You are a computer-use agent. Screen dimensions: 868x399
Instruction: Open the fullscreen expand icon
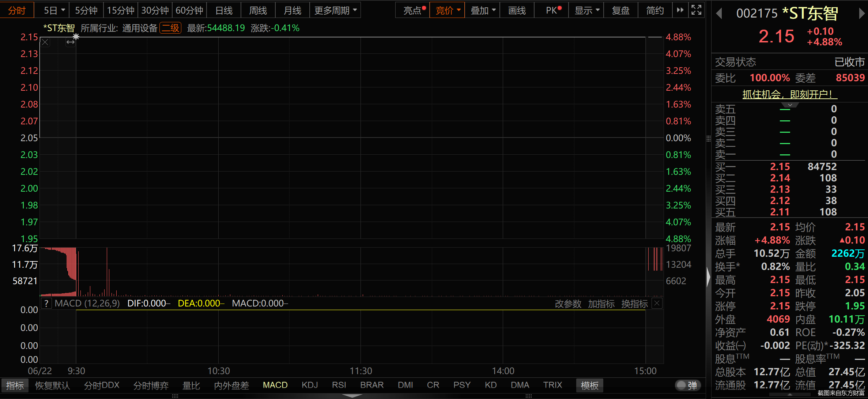pos(696,10)
